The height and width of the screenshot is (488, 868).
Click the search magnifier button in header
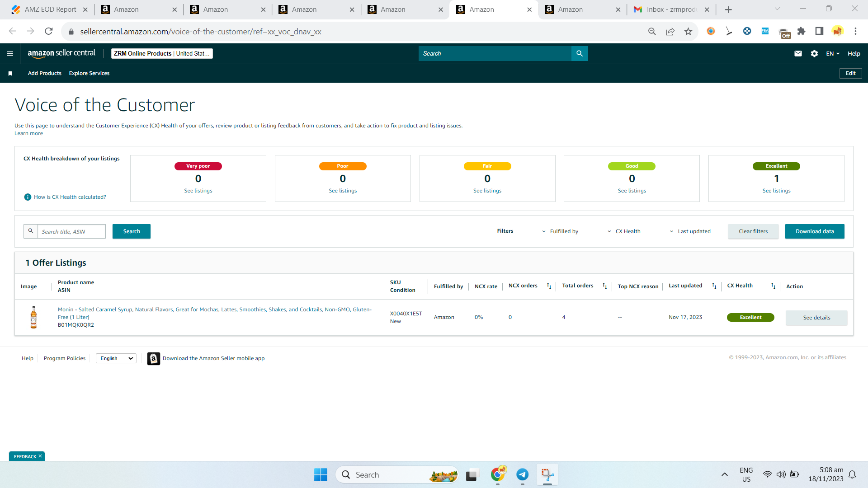click(x=580, y=53)
